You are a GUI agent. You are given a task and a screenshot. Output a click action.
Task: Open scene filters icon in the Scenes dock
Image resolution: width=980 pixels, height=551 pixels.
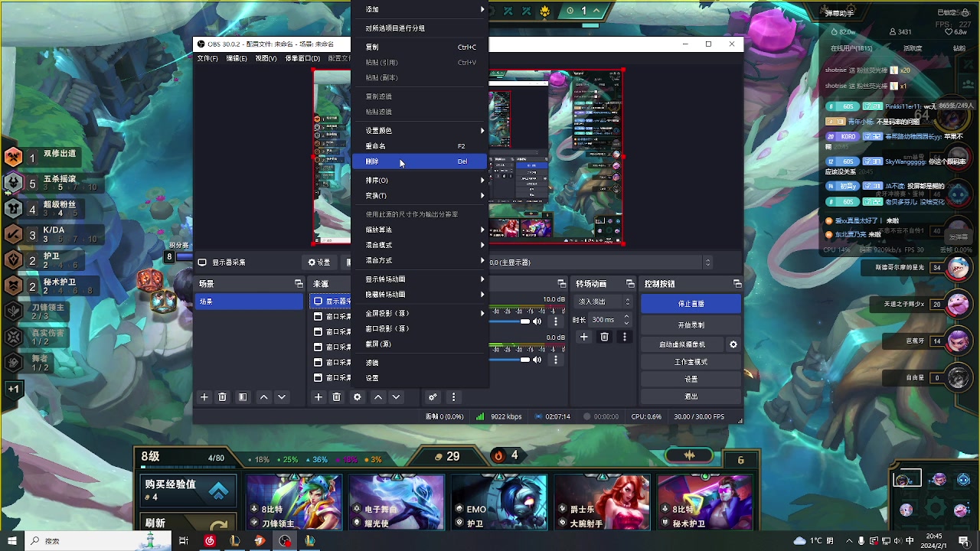pyautogui.click(x=243, y=397)
